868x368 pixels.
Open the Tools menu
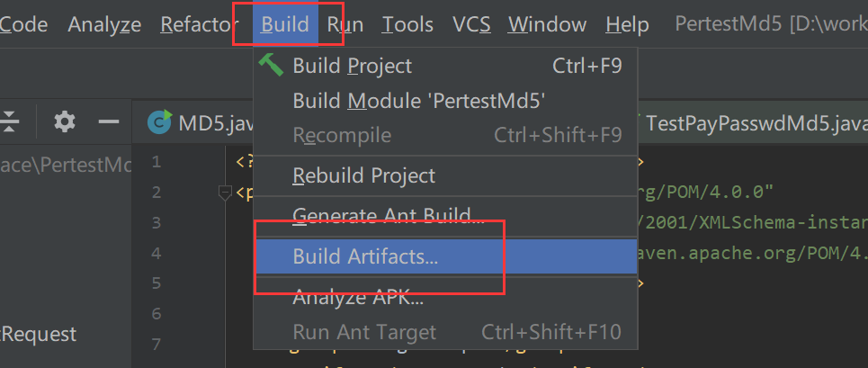point(407,25)
